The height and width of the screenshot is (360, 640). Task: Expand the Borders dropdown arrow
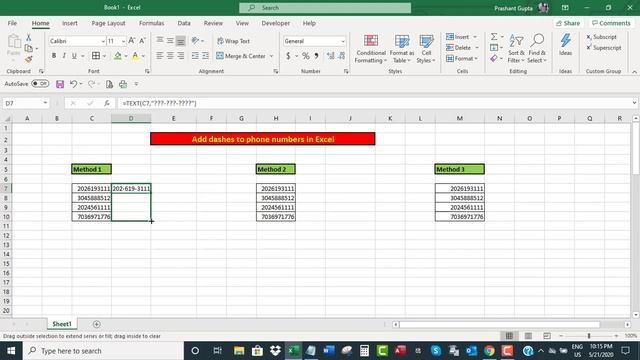point(104,56)
